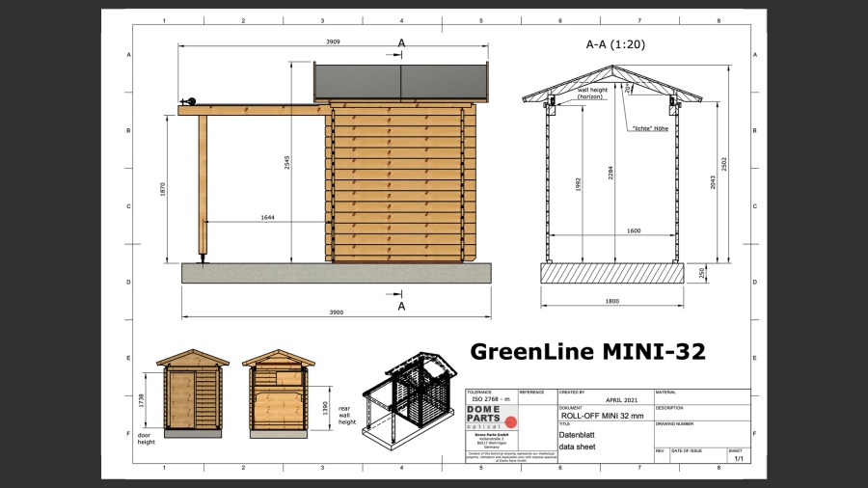Image resolution: width=868 pixels, height=488 pixels.
Task: Click the sheet number 1/1 field
Action: 739,459
